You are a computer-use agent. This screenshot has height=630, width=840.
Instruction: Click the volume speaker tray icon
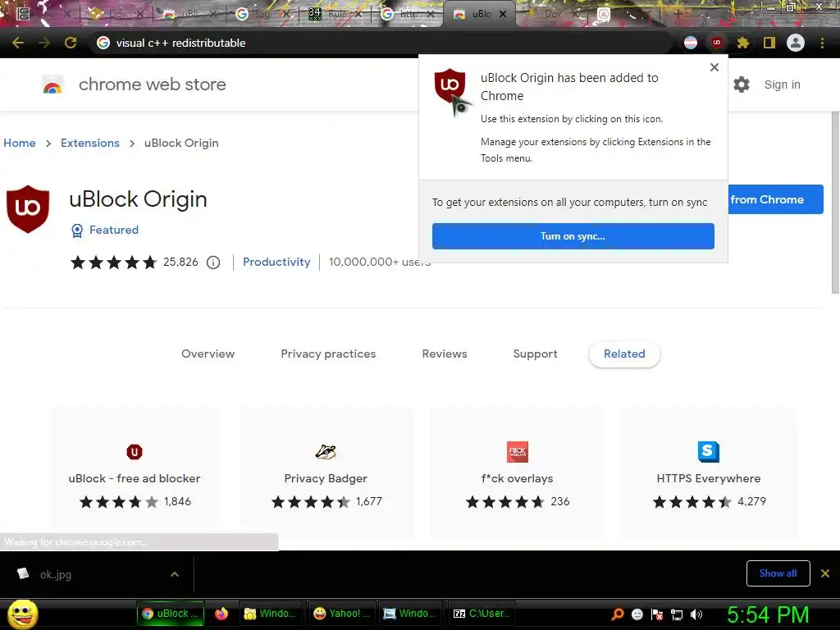[696, 614]
